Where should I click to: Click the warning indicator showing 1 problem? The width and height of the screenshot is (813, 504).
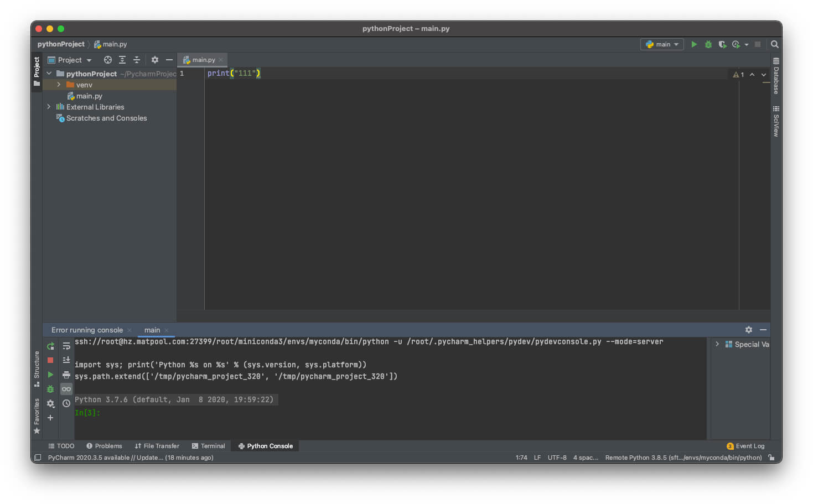coord(738,74)
